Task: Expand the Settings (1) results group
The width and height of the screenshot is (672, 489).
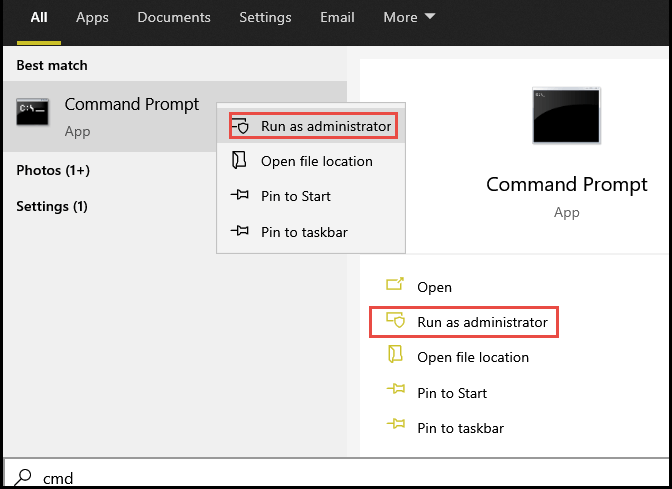Action: [x=52, y=207]
